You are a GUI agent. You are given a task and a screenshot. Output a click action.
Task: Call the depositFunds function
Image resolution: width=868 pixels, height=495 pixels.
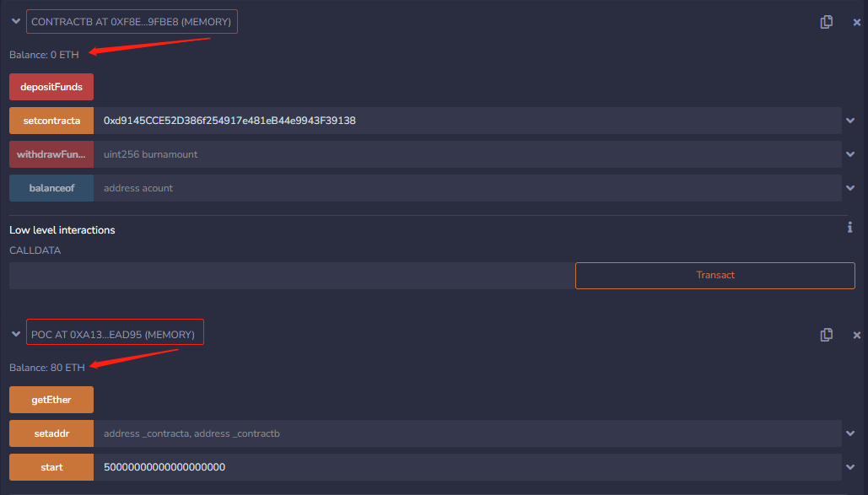tap(51, 87)
